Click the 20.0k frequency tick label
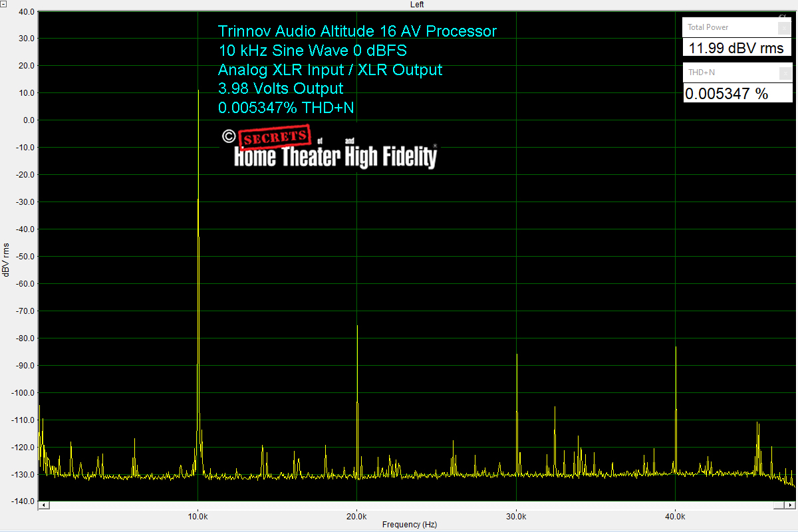The width and height of the screenshot is (798, 532). tap(357, 515)
